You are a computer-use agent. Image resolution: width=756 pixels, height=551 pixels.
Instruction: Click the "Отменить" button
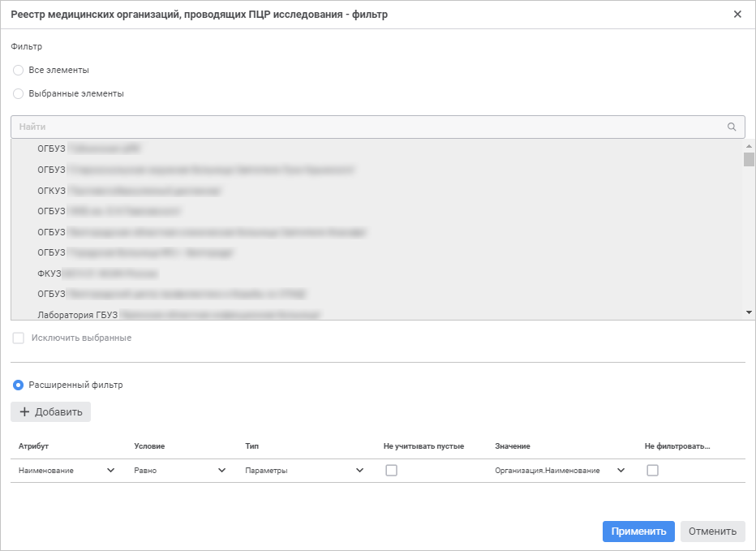(x=712, y=532)
